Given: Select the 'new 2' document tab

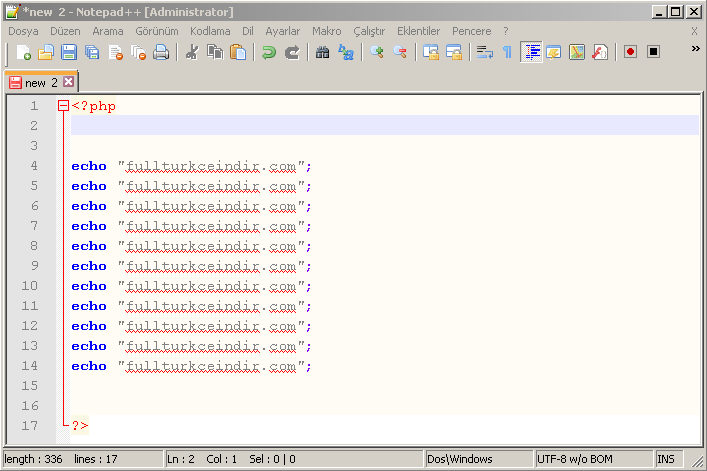Looking at the screenshot, I should point(41,83).
